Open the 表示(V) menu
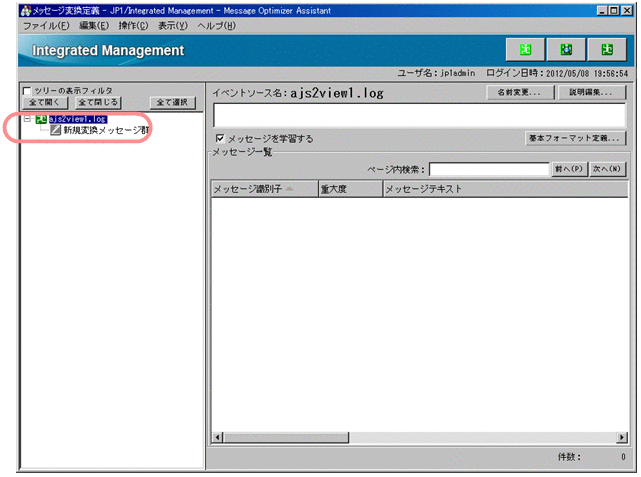Screen dimensions: 641x477 (173, 26)
